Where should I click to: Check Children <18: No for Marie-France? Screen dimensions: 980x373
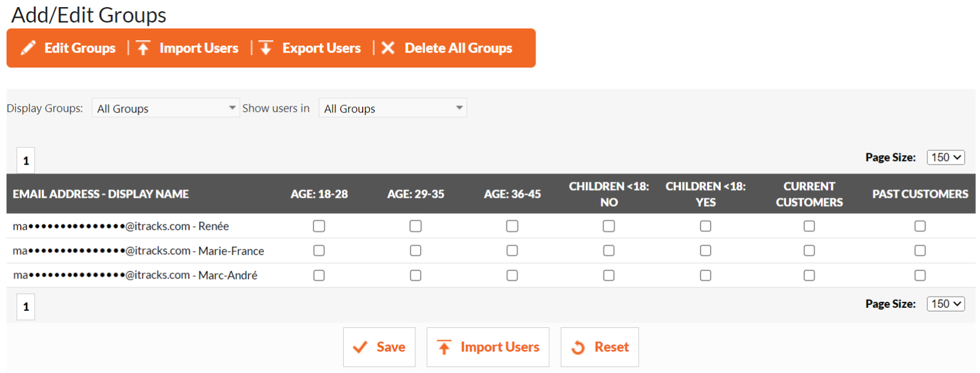609,251
